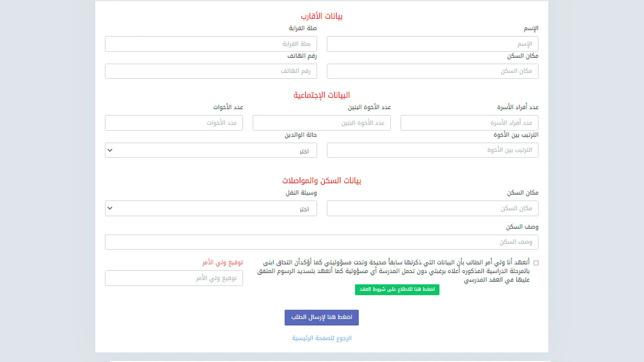Focus the عدد الأخوة البنين input
644x362 pixels.
pos(321,123)
